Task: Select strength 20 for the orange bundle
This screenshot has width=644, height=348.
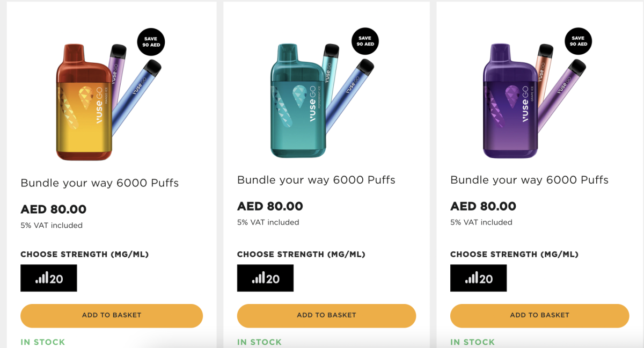Action: [49, 278]
